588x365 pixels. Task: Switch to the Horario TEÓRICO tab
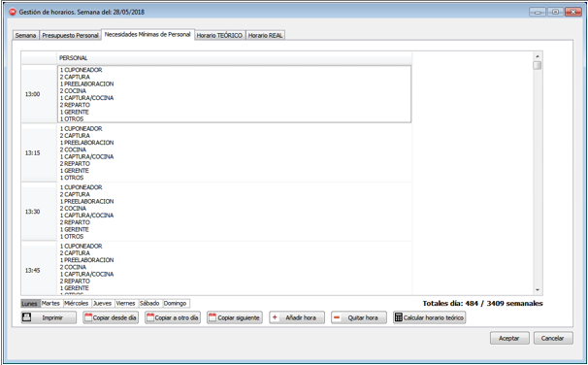coord(219,35)
